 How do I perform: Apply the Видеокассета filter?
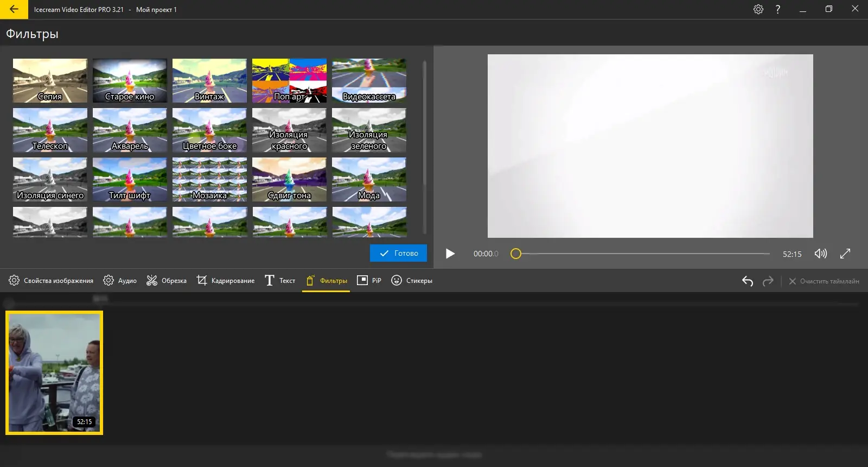369,81
